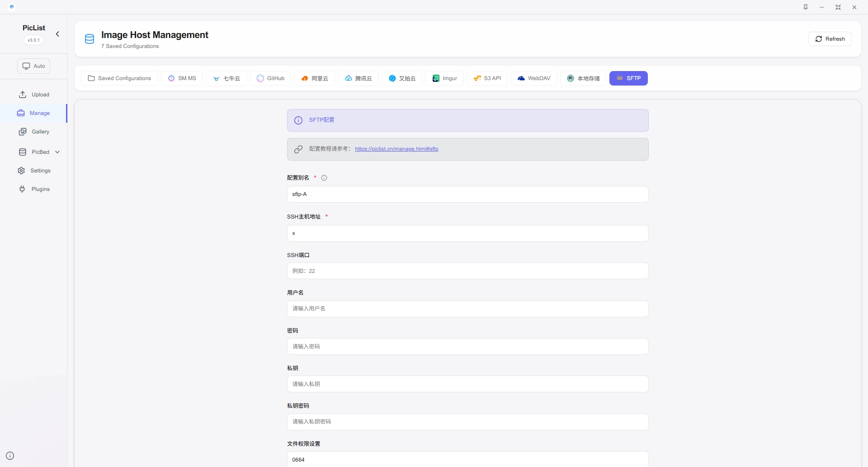Click the info icon in SFTP配置 banner
This screenshot has height=467, width=868.
click(298, 120)
